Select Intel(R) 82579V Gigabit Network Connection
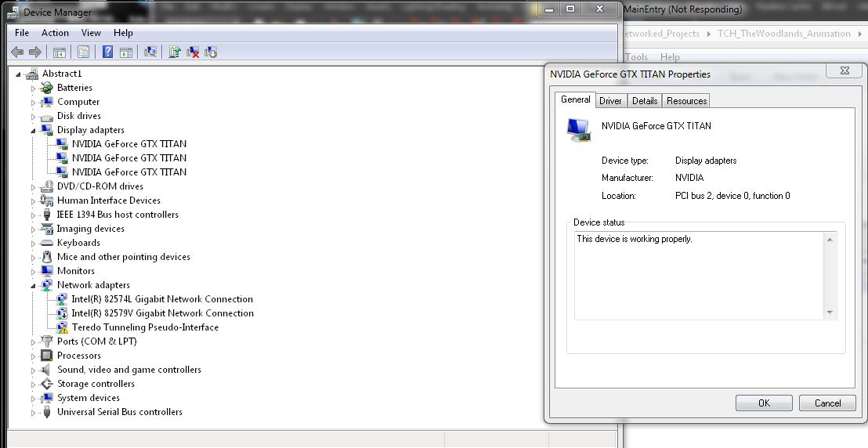The width and height of the screenshot is (868, 448). point(162,313)
